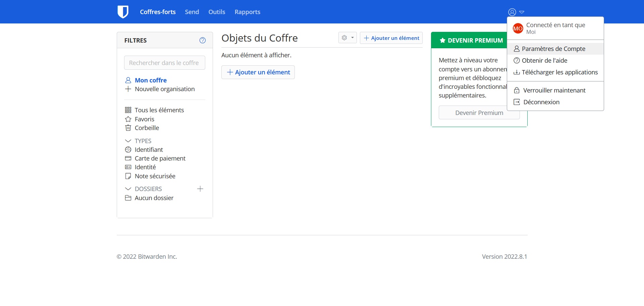Viewport: 644px width, 306px height.
Task: Open the filters help question-mark icon
Action: (x=202, y=40)
